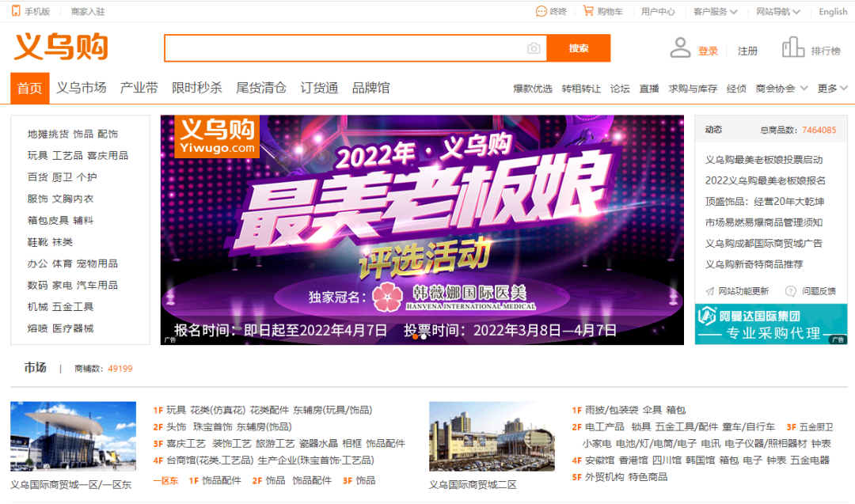Open news 义乌购成都国际商贸城广告
This screenshot has width=855, height=504.
[x=764, y=243]
